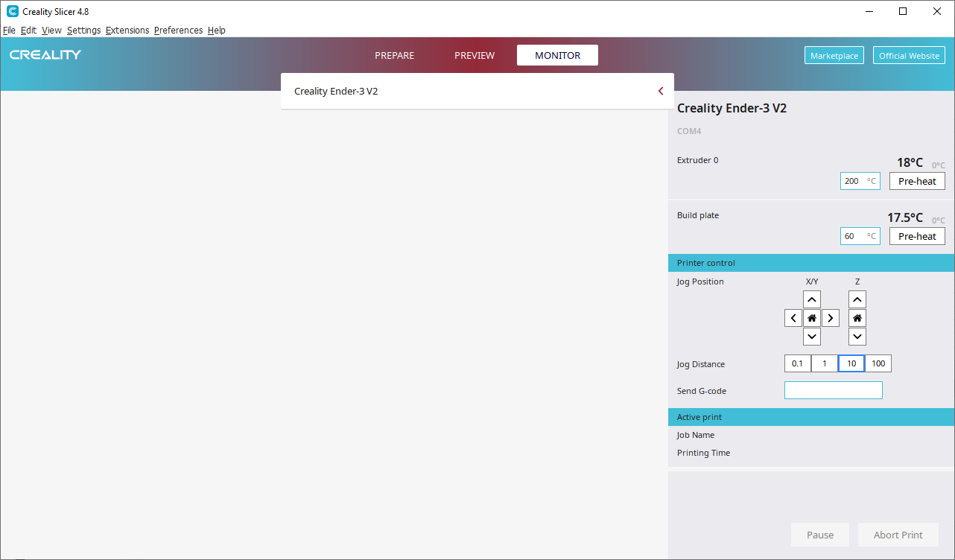Image resolution: width=955 pixels, height=560 pixels.
Task: Open the Help menu
Action: pos(217,31)
